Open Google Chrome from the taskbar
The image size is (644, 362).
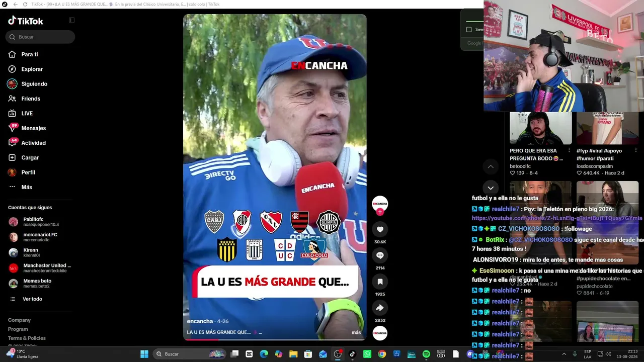click(382, 354)
